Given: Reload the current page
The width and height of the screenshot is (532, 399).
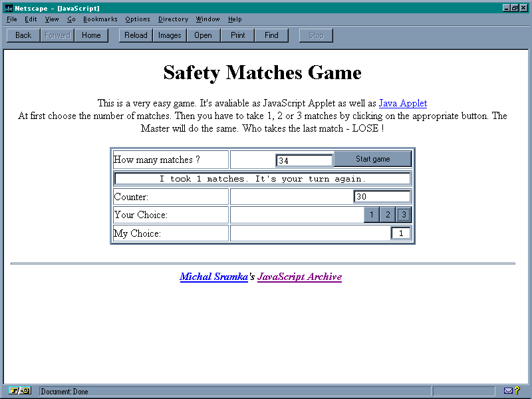Looking at the screenshot, I should [136, 35].
